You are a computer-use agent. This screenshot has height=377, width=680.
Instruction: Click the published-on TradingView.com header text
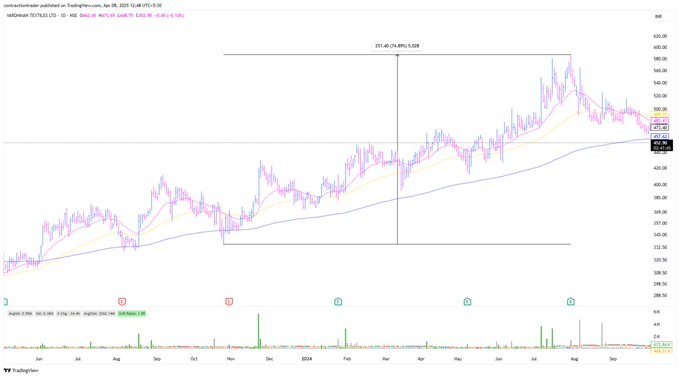coord(82,6)
